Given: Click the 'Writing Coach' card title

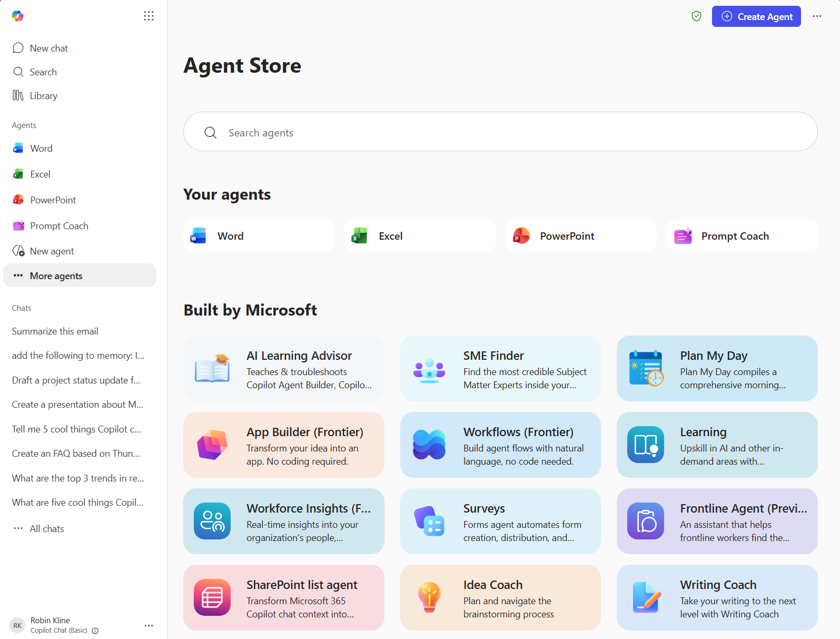Looking at the screenshot, I should (x=718, y=585).
